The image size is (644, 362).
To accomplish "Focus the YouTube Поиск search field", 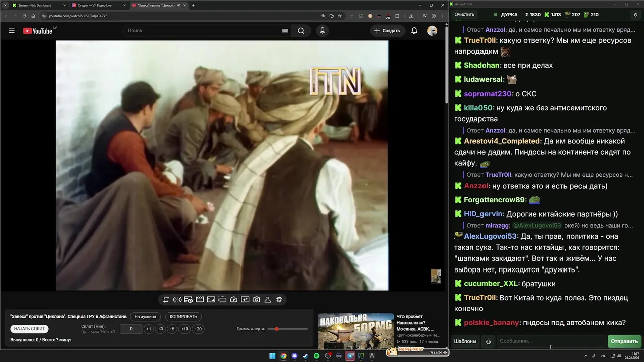I will click(x=207, y=31).
